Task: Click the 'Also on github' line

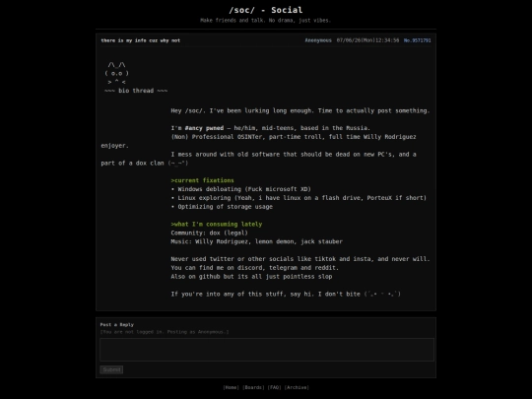Action: coord(251,277)
